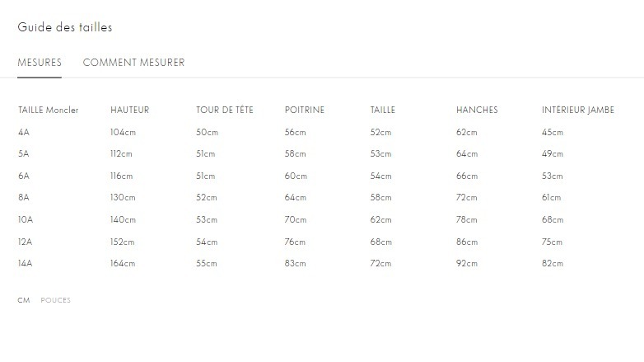
Task: Click the INTÉRIEUR JAMBE column header
Action: pyautogui.click(x=578, y=110)
